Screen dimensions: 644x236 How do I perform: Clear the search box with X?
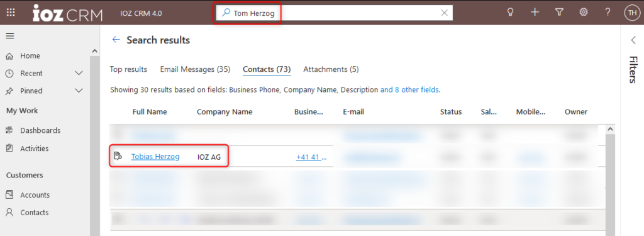444,13
